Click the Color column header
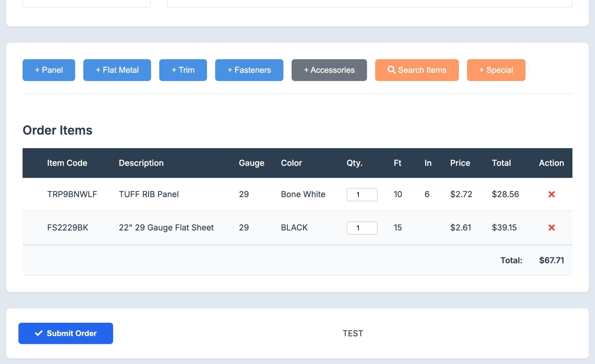 292,163
